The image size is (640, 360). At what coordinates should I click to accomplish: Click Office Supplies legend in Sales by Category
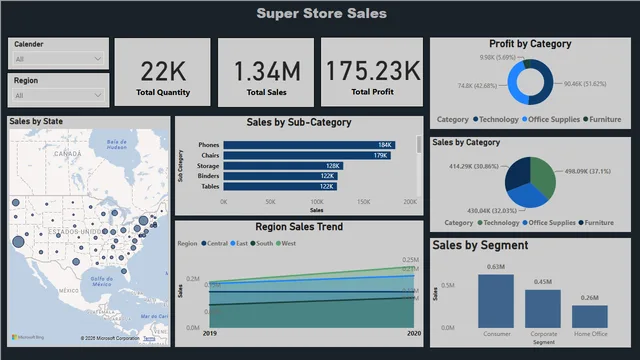549,222
